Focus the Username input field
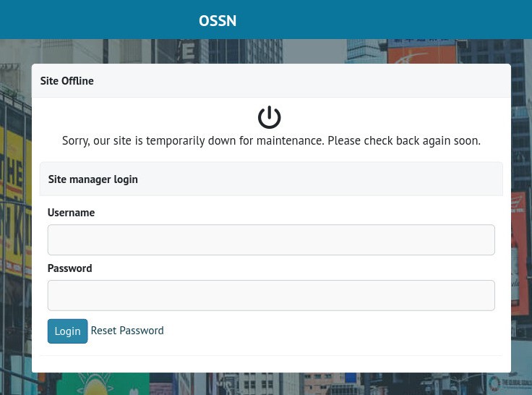 (x=270, y=240)
